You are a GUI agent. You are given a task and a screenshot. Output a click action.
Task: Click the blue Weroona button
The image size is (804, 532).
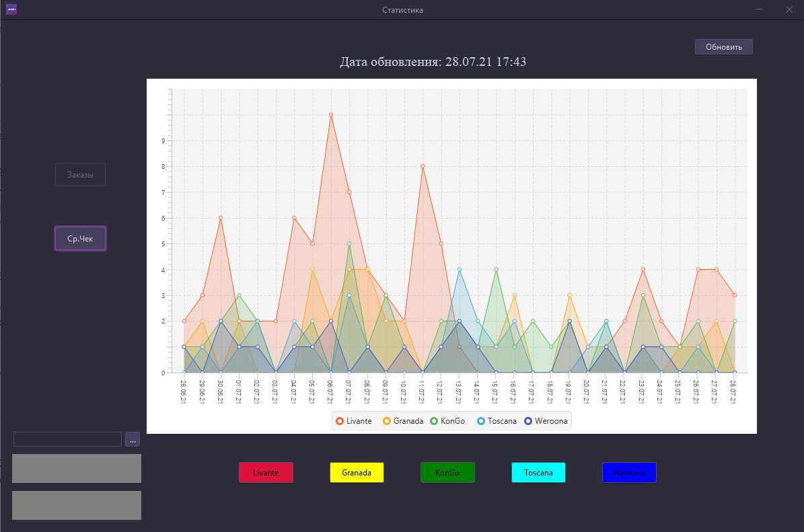click(x=629, y=473)
